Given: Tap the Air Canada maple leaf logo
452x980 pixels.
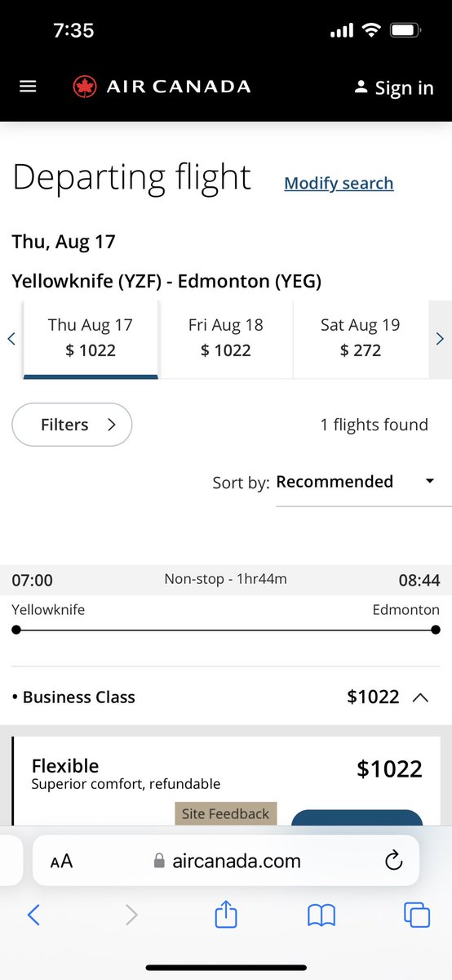Looking at the screenshot, I should coord(84,86).
